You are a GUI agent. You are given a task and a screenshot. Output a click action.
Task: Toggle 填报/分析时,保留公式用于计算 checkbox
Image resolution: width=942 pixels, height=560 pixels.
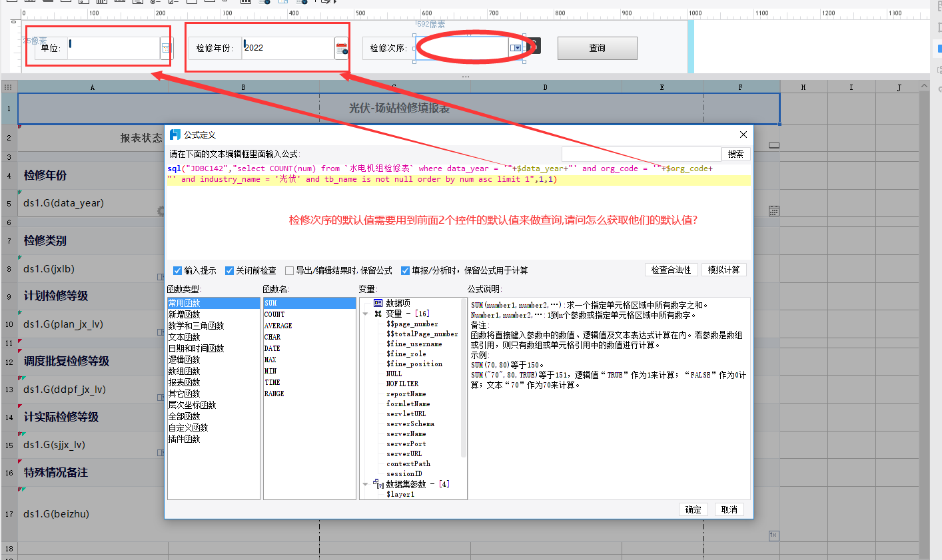pos(405,270)
